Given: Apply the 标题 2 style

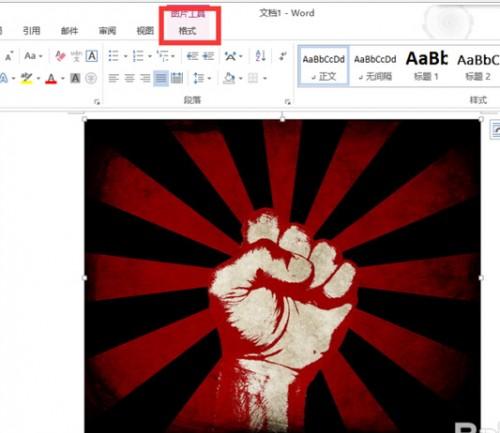Looking at the screenshot, I should pos(478,67).
